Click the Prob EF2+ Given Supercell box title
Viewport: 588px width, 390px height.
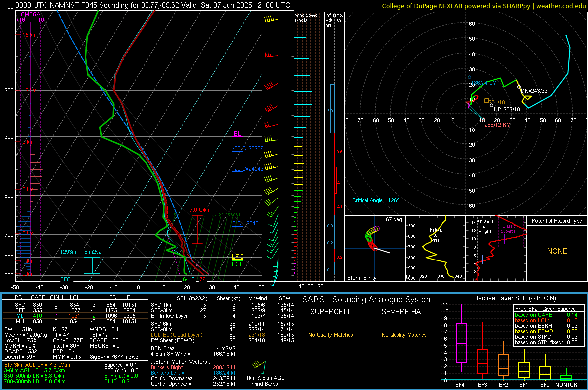pos(546,309)
